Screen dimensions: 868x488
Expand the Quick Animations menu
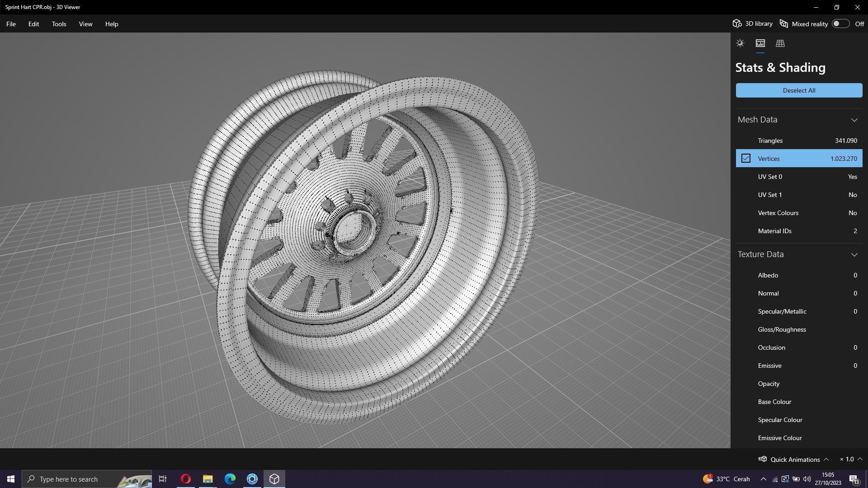click(826, 459)
